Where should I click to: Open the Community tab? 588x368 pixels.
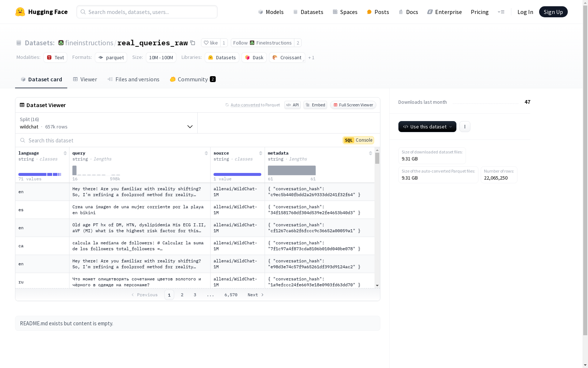tap(193, 79)
